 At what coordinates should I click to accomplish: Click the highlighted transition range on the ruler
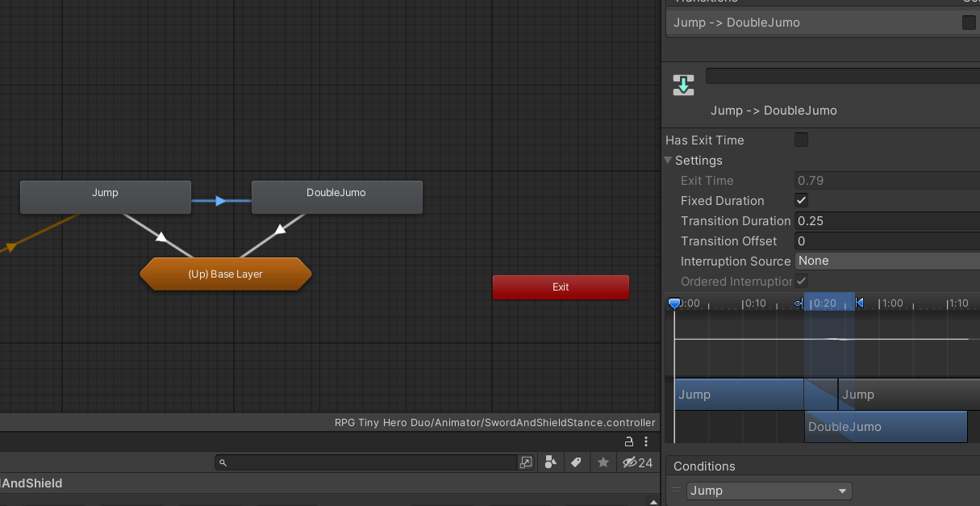829,303
